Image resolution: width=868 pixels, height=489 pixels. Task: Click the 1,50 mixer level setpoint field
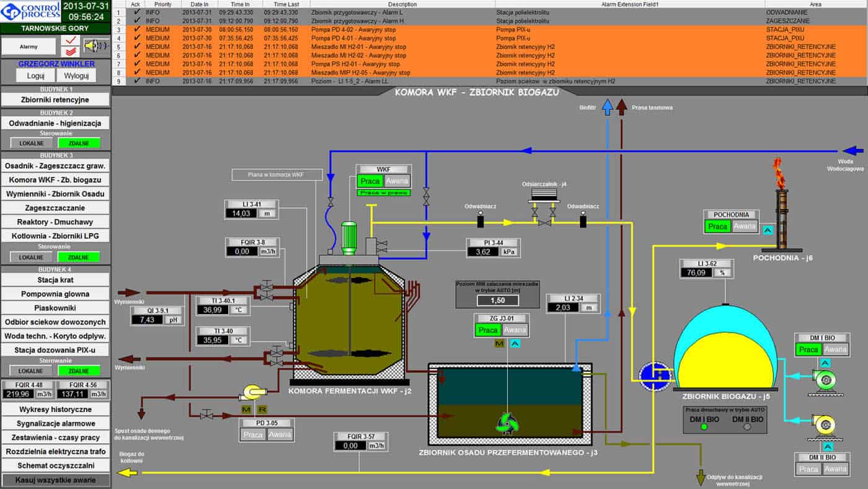pyautogui.click(x=498, y=300)
